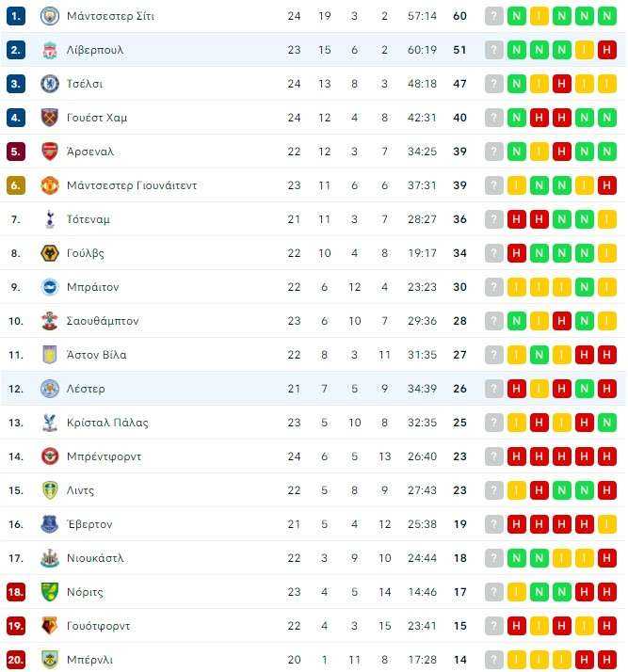Click red rank badge 20 for Burnley

coord(16,660)
